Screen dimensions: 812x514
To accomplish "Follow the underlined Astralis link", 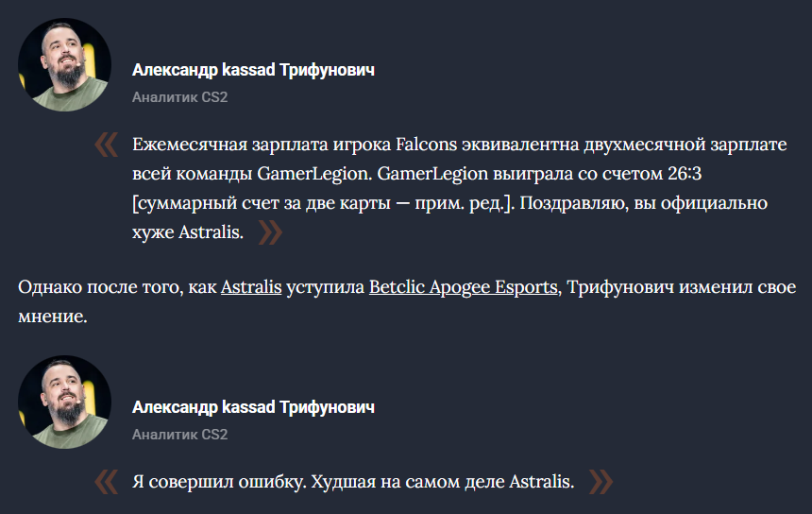I will (251, 287).
